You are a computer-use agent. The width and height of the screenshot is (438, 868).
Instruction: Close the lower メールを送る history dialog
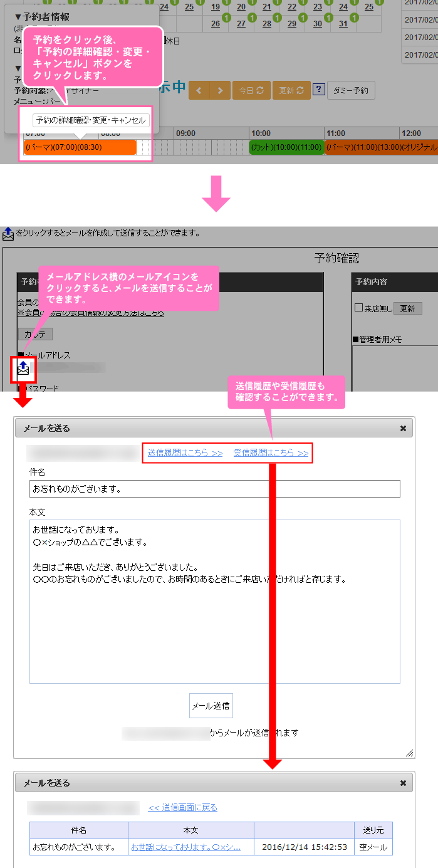pos(403,783)
